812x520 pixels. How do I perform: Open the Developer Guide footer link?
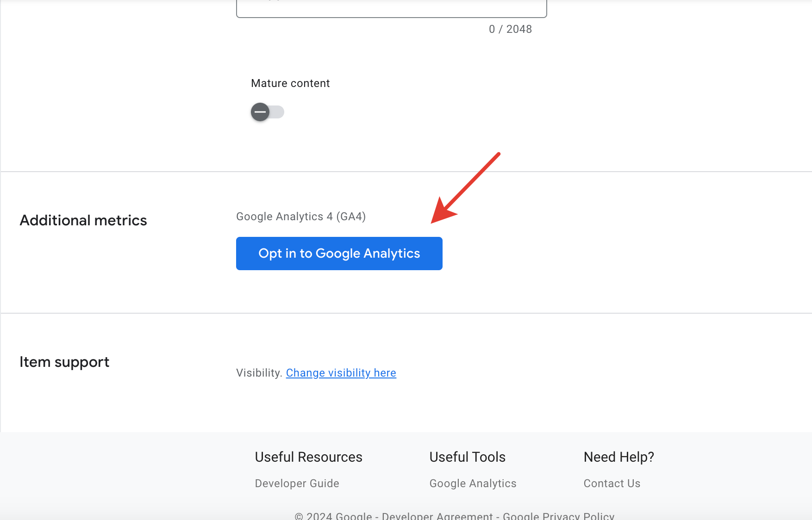[x=297, y=483]
